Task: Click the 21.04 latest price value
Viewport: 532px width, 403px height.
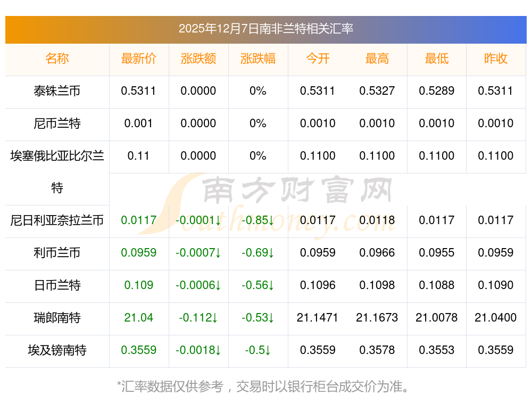Action: click(x=139, y=318)
